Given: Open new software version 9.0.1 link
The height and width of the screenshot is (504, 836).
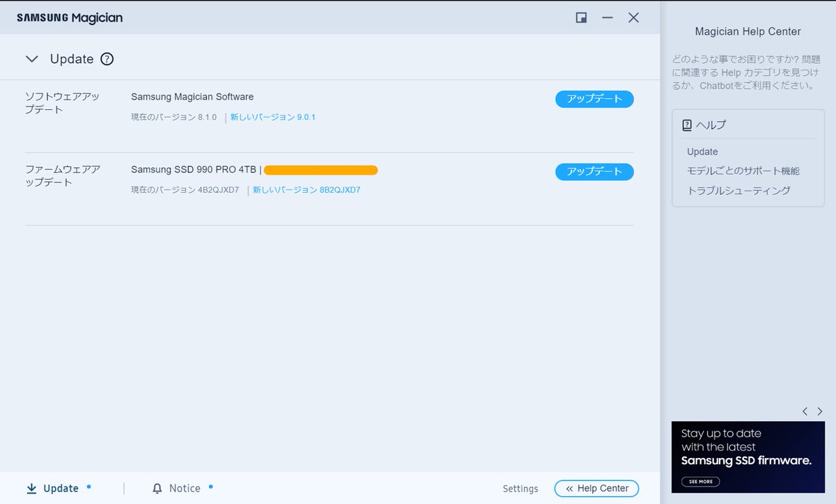Looking at the screenshot, I should [x=273, y=117].
